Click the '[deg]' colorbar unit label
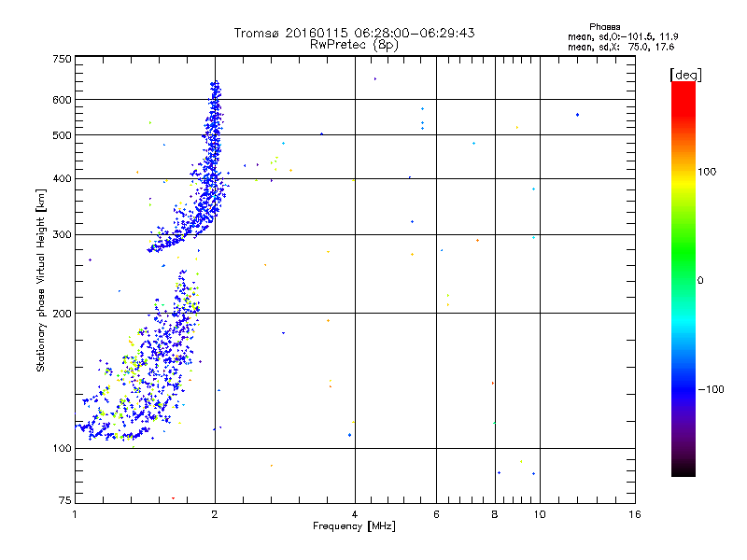This screenshot has width=747, height=560. [685, 75]
